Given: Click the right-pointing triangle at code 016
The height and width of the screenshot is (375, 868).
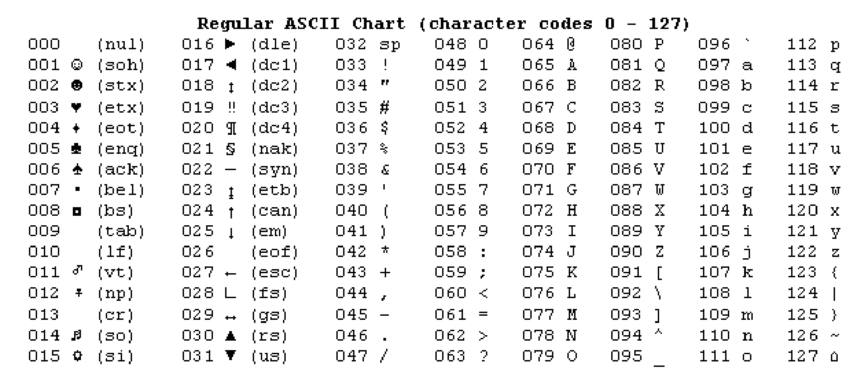Looking at the screenshot, I should click(231, 44).
